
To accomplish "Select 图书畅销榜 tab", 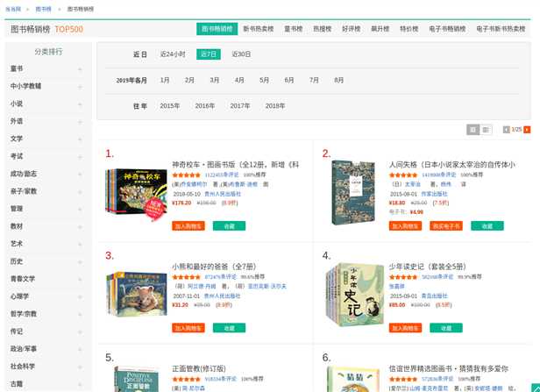I will 217,29.
